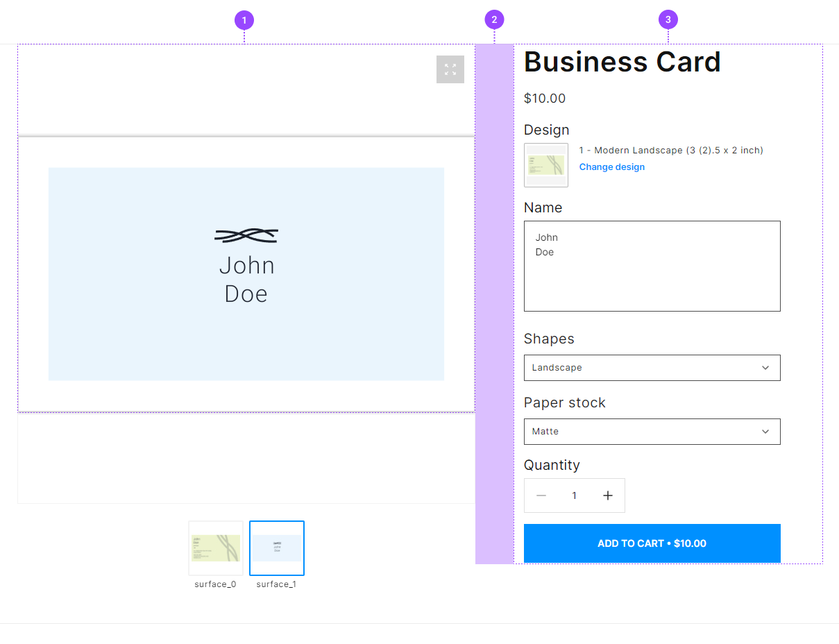Click into the Name text area
839x644 pixels.
tap(652, 266)
